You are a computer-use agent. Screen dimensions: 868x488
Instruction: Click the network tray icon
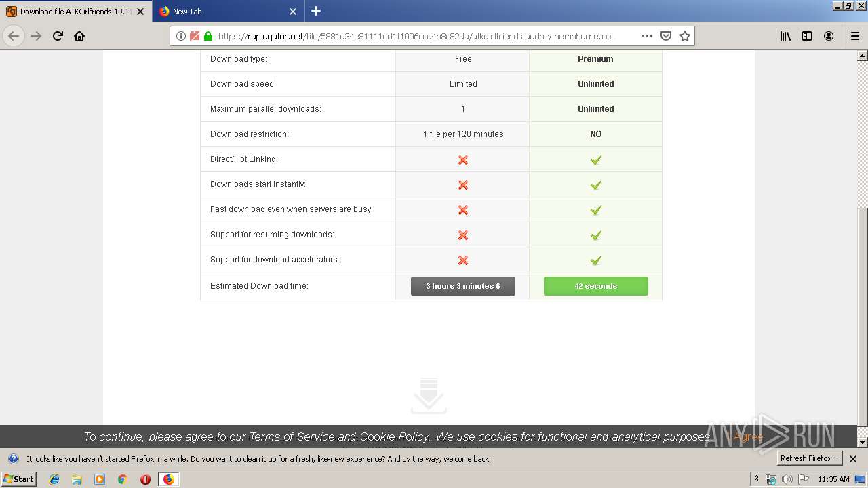coord(771,479)
